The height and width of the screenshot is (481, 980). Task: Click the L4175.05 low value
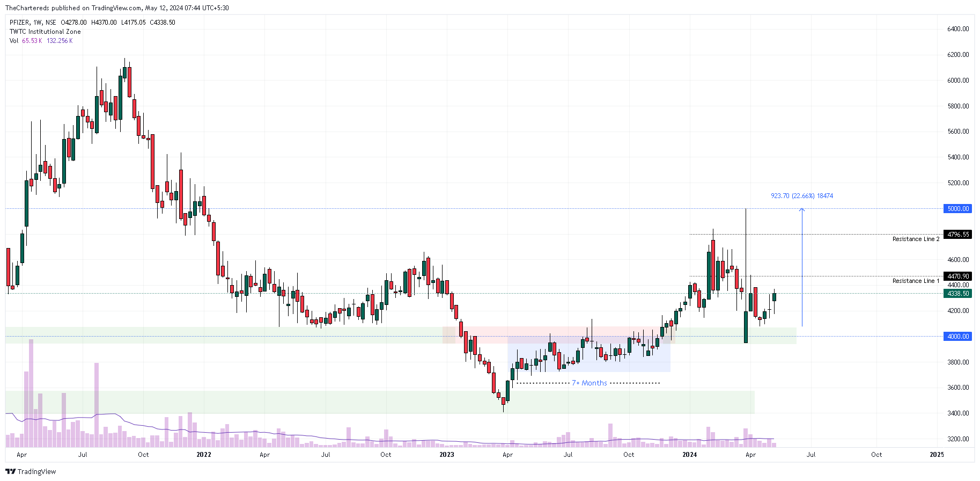[x=133, y=23]
